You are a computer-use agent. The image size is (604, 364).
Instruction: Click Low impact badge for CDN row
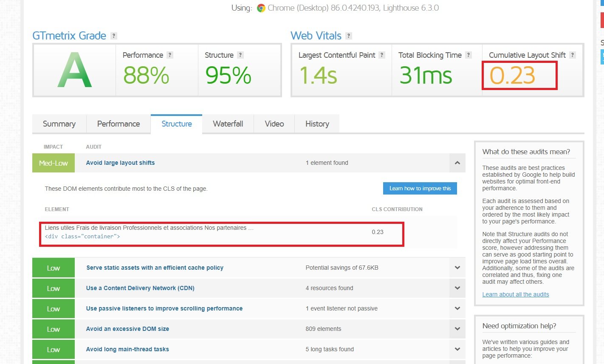tap(54, 288)
